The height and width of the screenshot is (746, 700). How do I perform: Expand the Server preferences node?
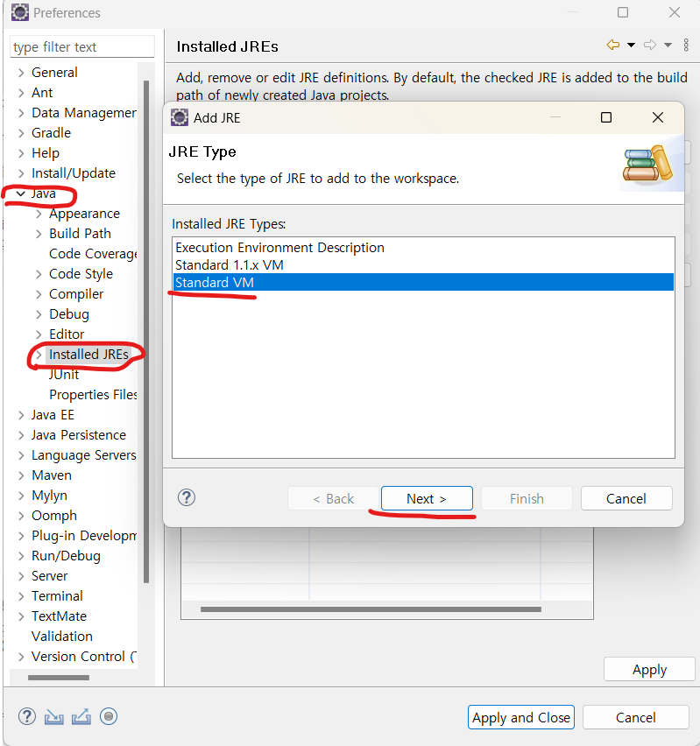click(x=21, y=576)
